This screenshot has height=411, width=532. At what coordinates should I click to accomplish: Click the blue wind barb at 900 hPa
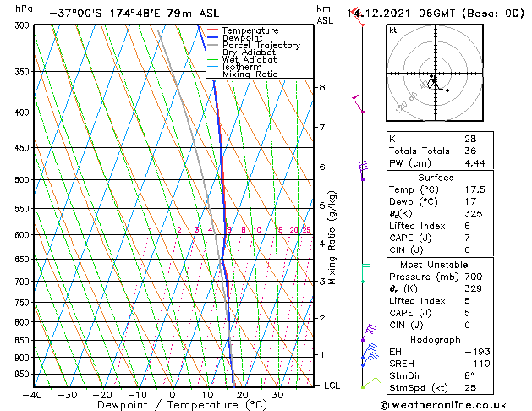(x=370, y=351)
